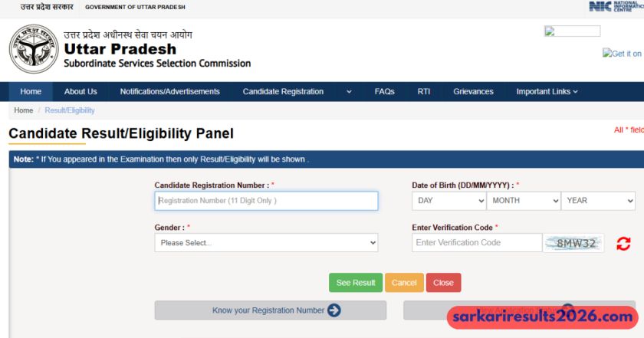Click the Uttar Pradesh emblem logo
The image size is (644, 338).
(x=33, y=49)
